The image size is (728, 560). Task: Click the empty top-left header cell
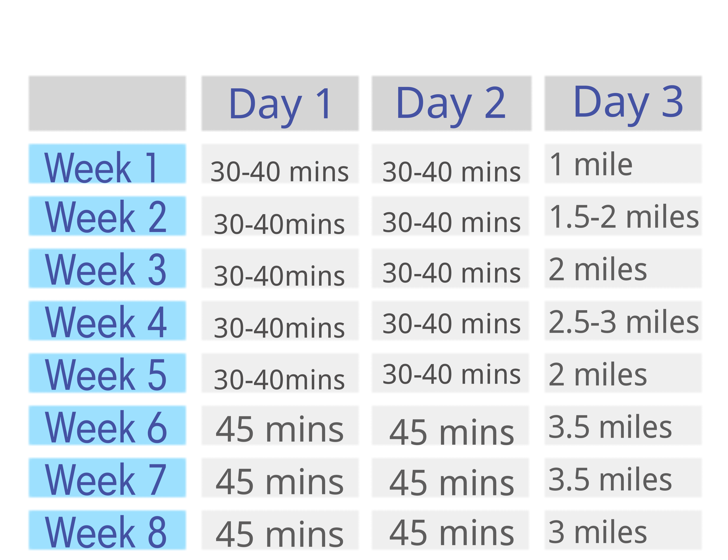click(x=107, y=103)
